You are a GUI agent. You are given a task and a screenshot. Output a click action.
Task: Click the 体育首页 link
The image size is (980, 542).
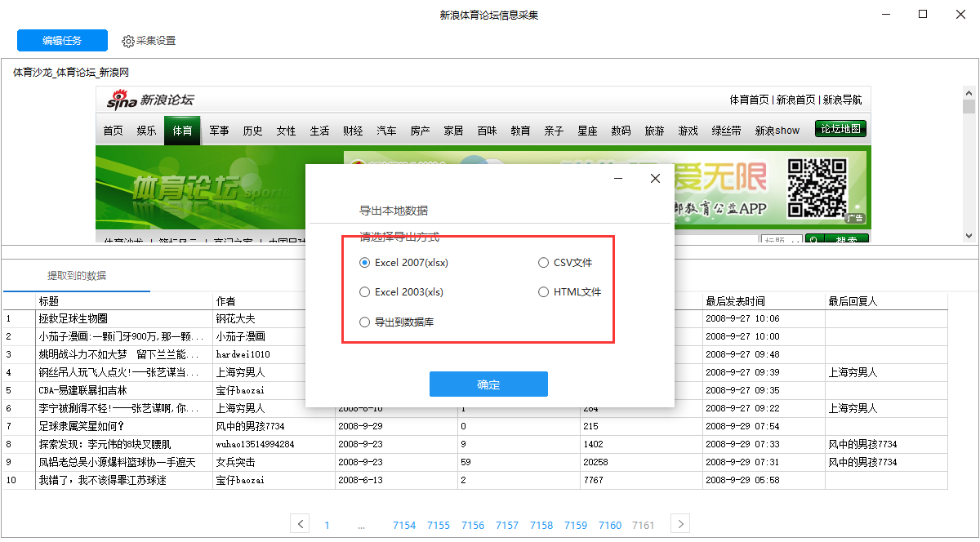(749, 100)
